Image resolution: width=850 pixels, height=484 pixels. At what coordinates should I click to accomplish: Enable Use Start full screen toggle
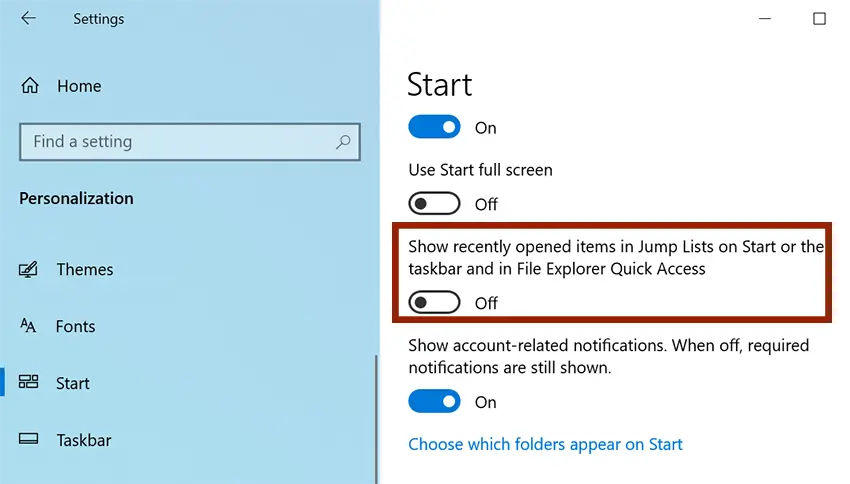tap(434, 204)
